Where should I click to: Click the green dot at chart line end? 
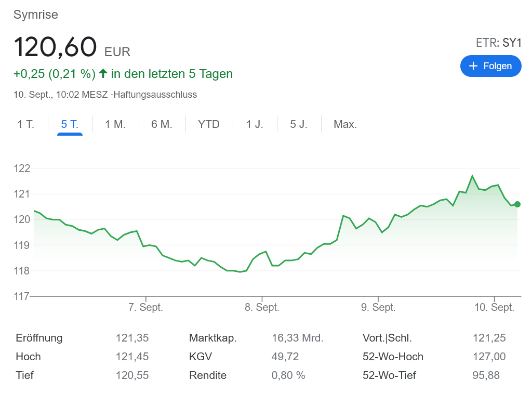517,204
